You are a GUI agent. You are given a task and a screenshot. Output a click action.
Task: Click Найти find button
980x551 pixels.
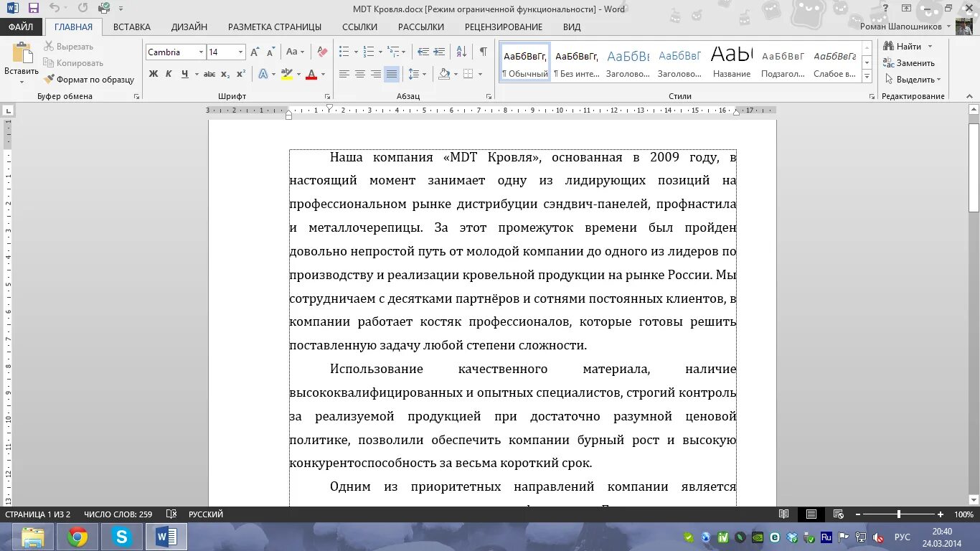(x=903, y=47)
